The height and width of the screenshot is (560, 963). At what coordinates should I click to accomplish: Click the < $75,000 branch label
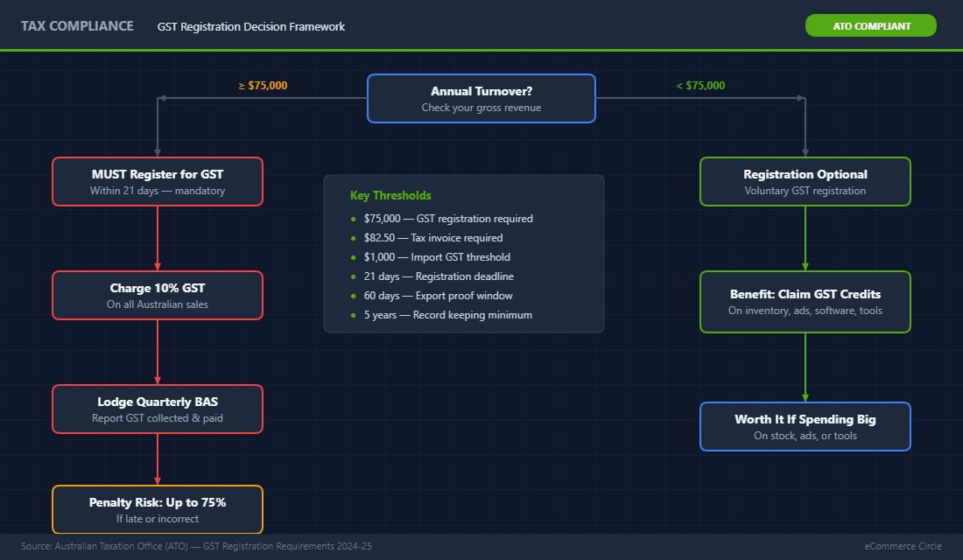pyautogui.click(x=700, y=86)
